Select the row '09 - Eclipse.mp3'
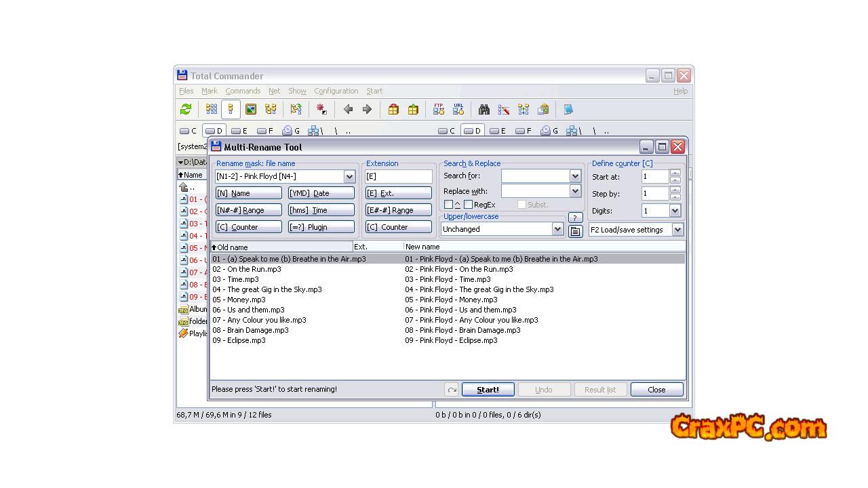The width and height of the screenshot is (868, 488). [x=448, y=340]
